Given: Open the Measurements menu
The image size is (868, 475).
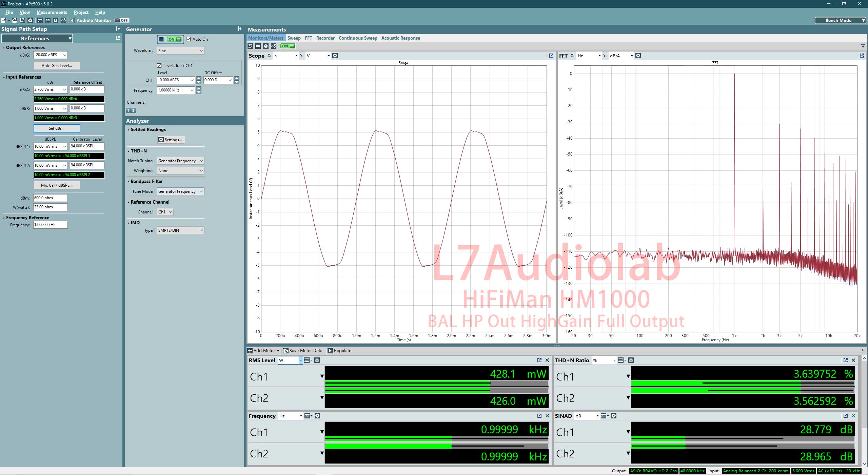Looking at the screenshot, I should pos(52,12).
